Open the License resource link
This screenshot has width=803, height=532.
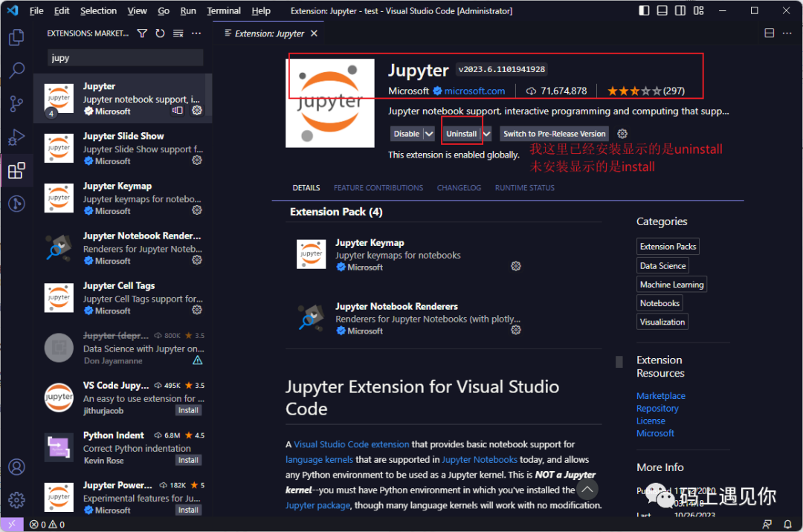651,421
